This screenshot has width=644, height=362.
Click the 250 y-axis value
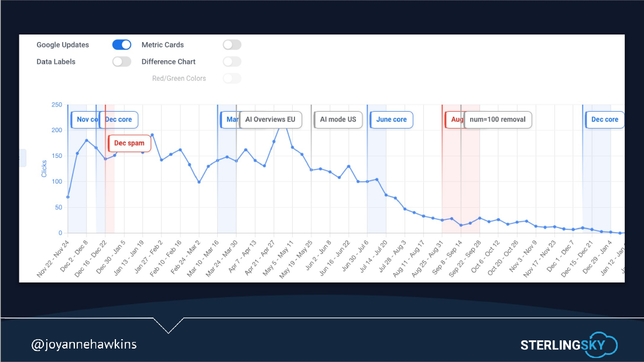(57, 105)
